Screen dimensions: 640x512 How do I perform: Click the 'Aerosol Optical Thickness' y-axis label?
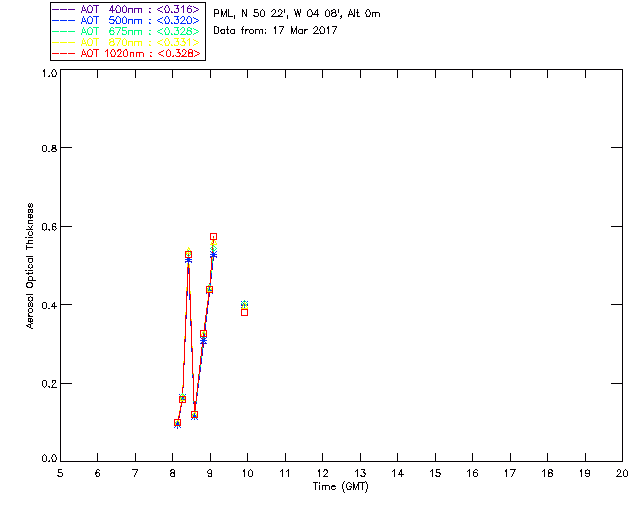[30, 266]
